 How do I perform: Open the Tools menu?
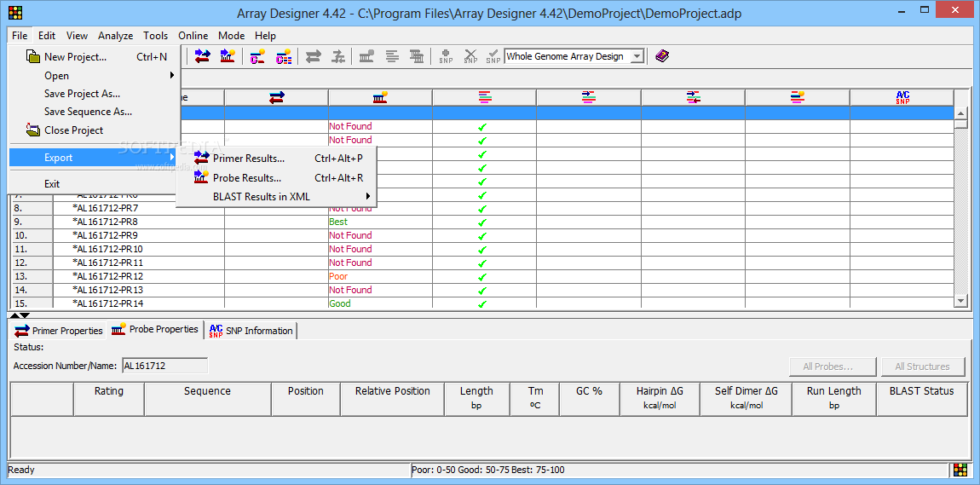tap(156, 36)
